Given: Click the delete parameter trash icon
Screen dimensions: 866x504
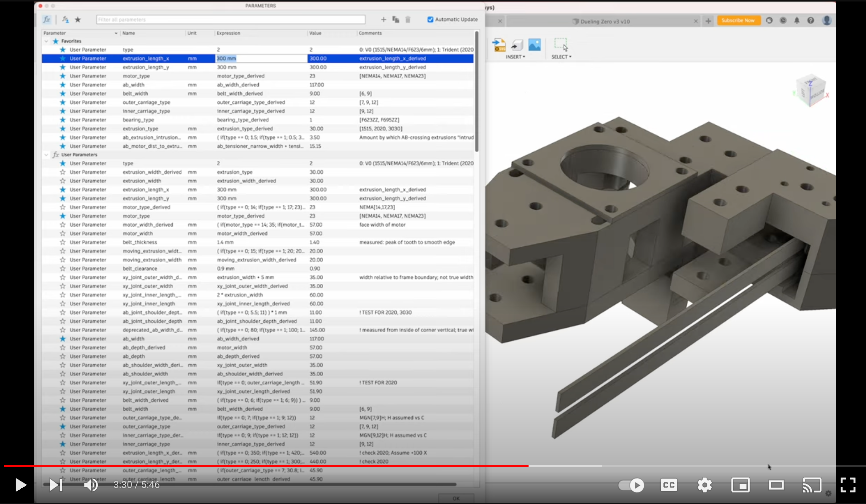Looking at the screenshot, I should [408, 19].
